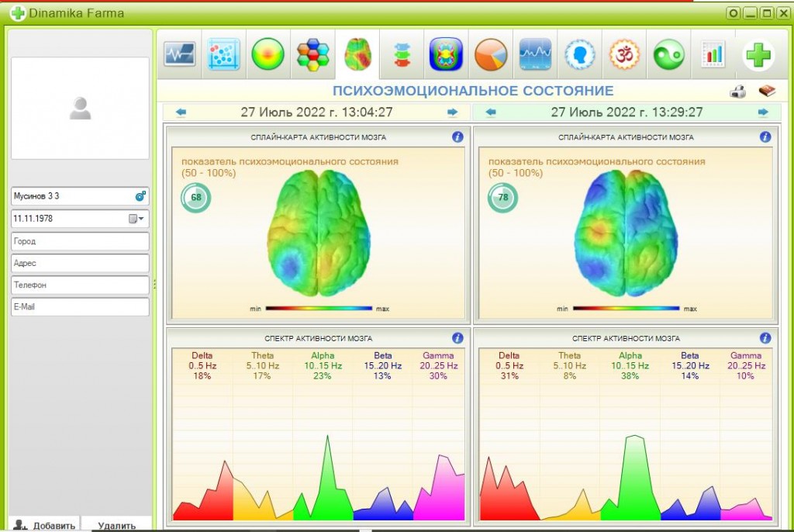Image resolution: width=794 pixels, height=532 pixels.
Task: Expand the birth date picker dropdown
Action: point(136,219)
